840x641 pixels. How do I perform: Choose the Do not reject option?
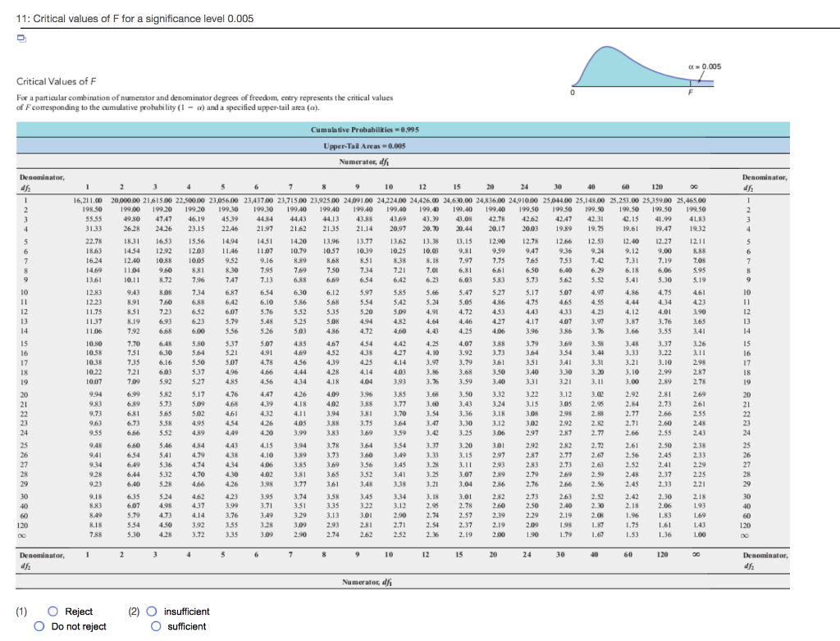click(39, 626)
